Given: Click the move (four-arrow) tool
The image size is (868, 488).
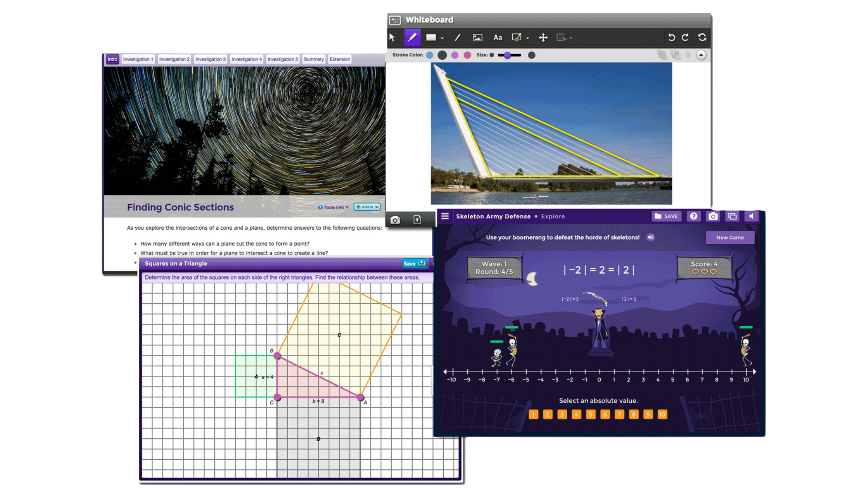Looking at the screenshot, I should coord(543,38).
